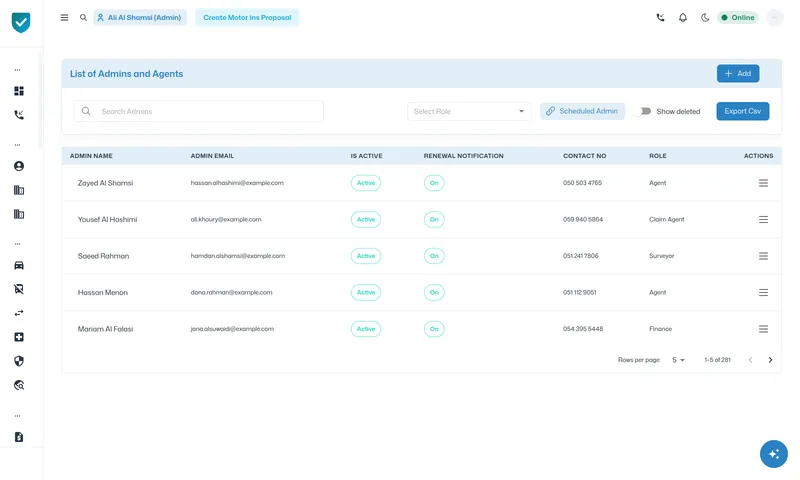Open Ali Al Shamsi (Admin) user chip
The width and height of the screenshot is (800, 480).
point(140,17)
